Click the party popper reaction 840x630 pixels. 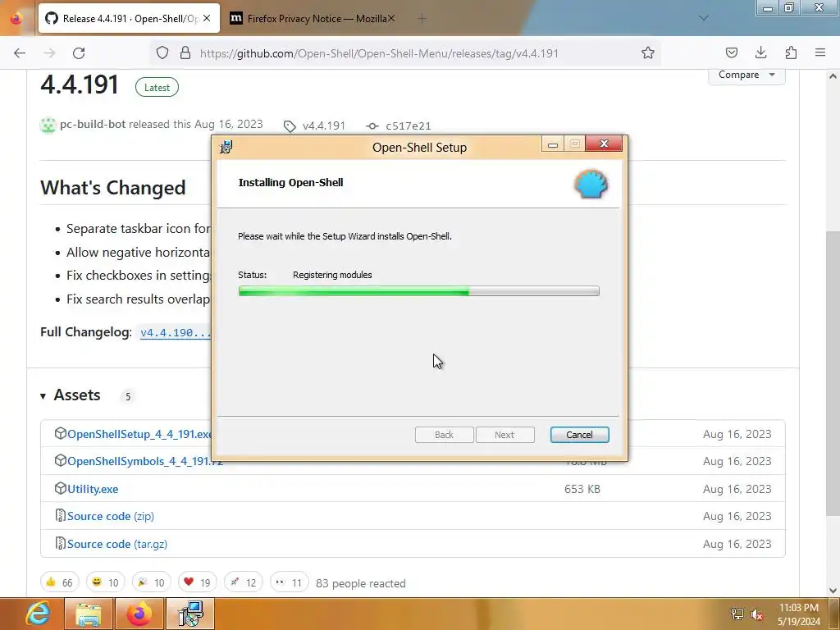(x=152, y=582)
